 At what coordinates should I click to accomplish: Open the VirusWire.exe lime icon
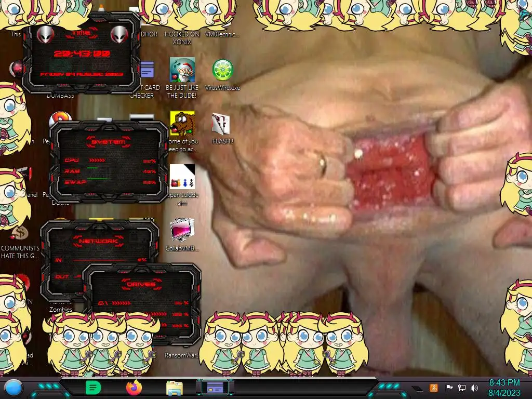click(x=222, y=70)
